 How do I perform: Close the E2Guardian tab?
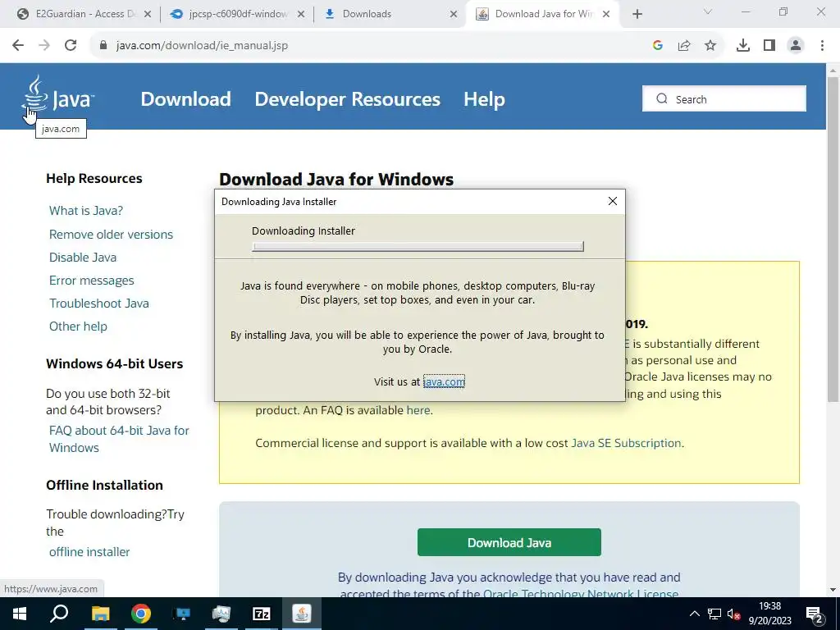coord(148,14)
